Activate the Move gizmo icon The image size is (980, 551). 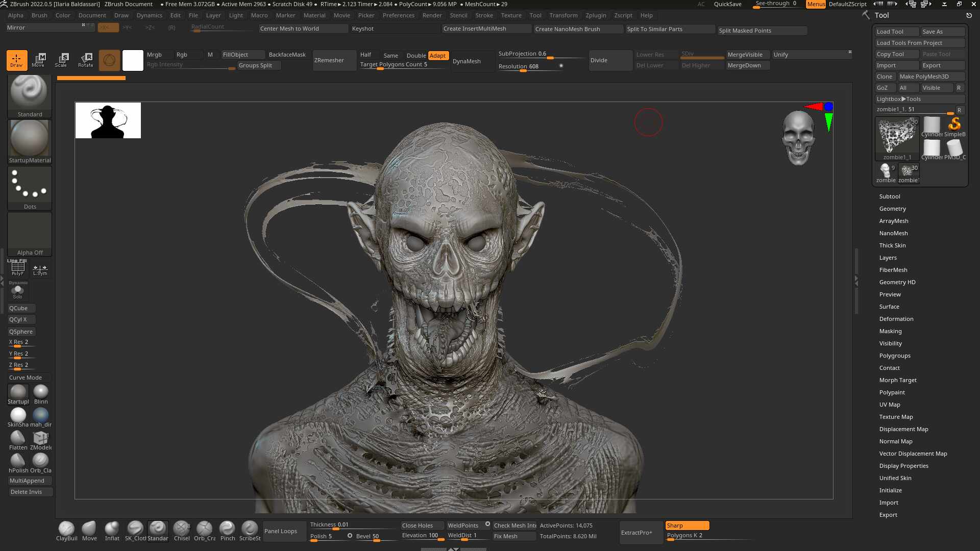tap(38, 60)
